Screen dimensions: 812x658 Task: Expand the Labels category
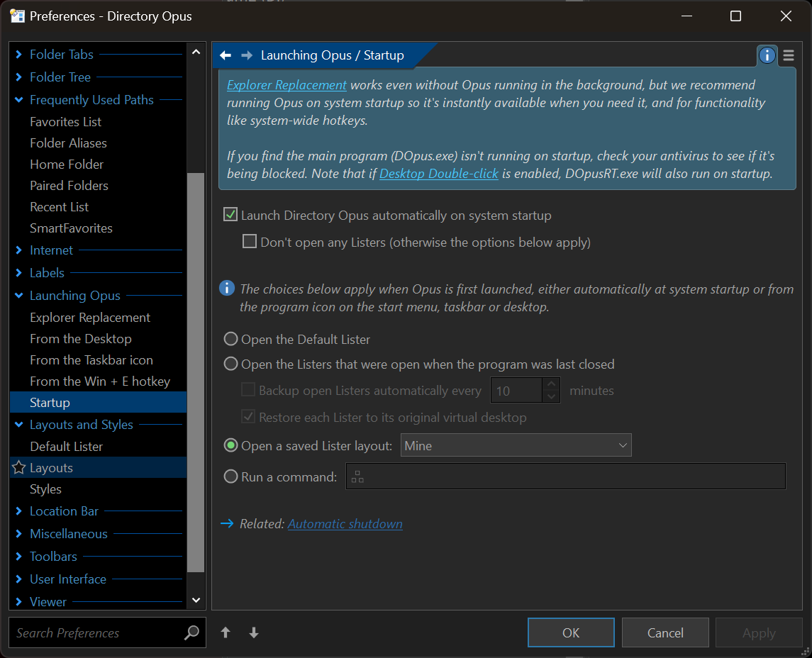click(19, 273)
